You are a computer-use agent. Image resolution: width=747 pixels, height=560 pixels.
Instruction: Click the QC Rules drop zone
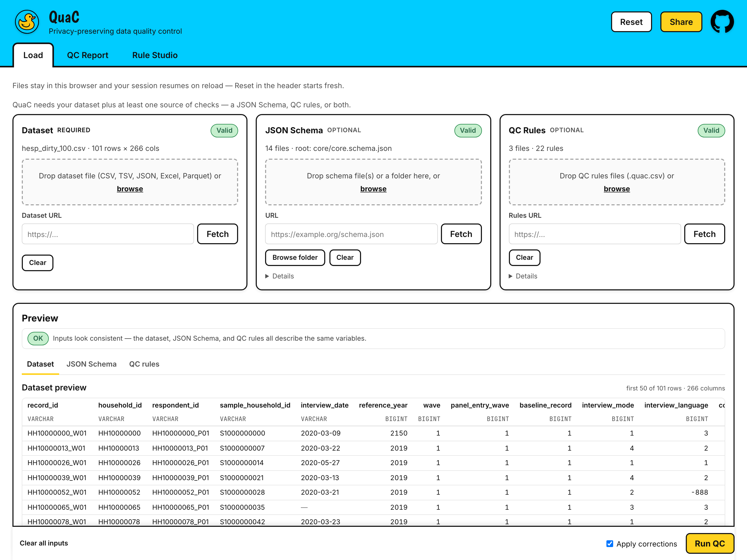[617, 182]
